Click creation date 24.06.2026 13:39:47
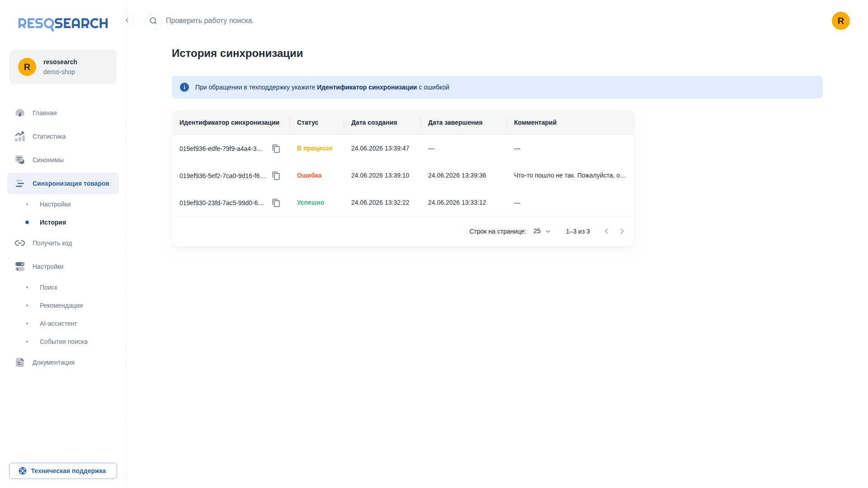The image size is (868, 488). coord(380,148)
